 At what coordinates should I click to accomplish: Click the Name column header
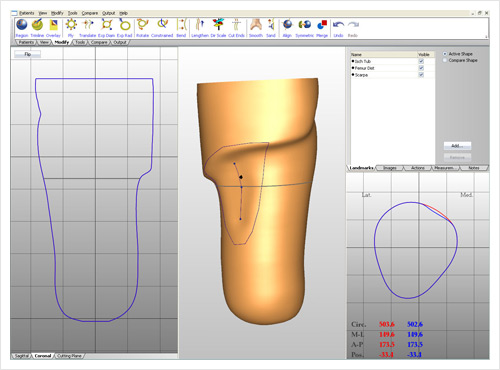point(384,54)
